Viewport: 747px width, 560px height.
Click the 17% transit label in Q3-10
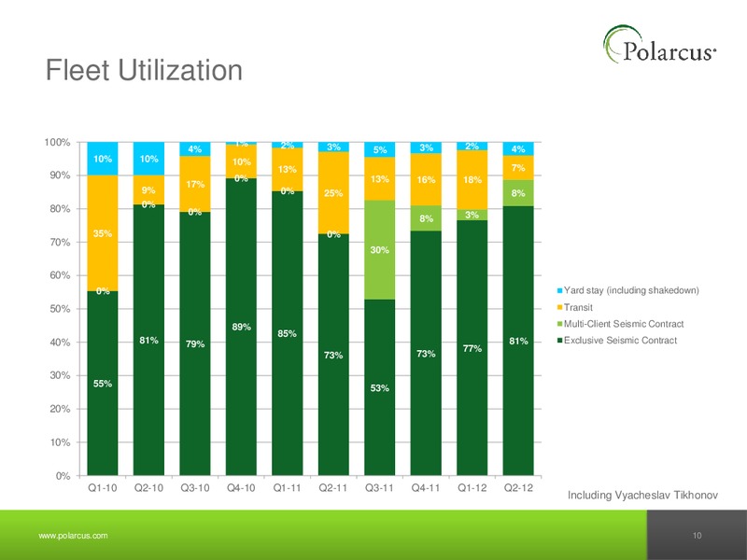point(195,184)
